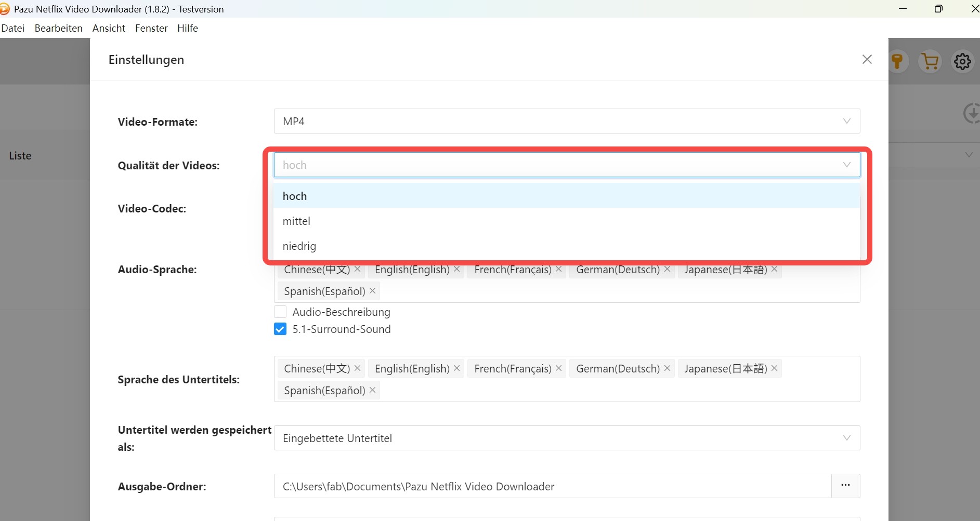Screen dimensions: 980x521
Task: Click the key registration icon
Action: [897, 61]
